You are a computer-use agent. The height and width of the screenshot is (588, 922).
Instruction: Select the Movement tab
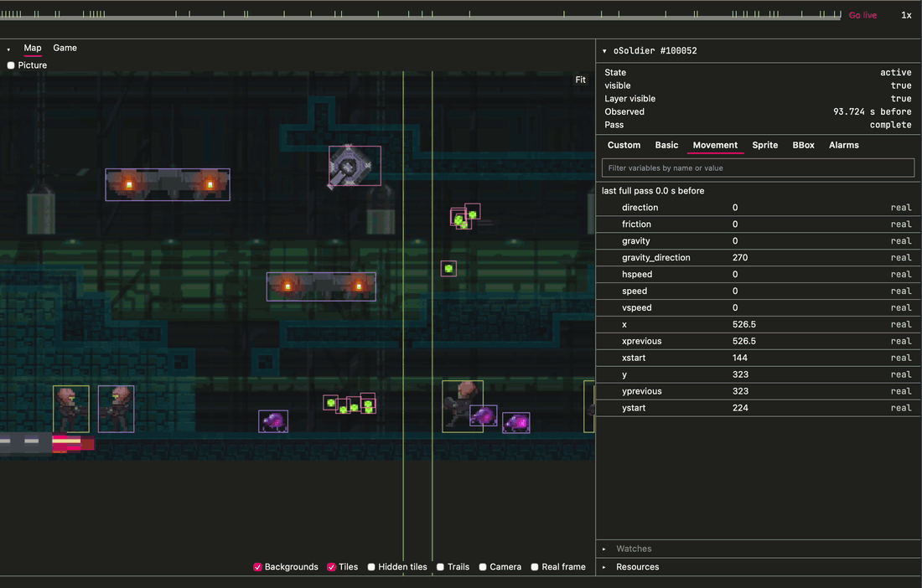[x=715, y=145]
